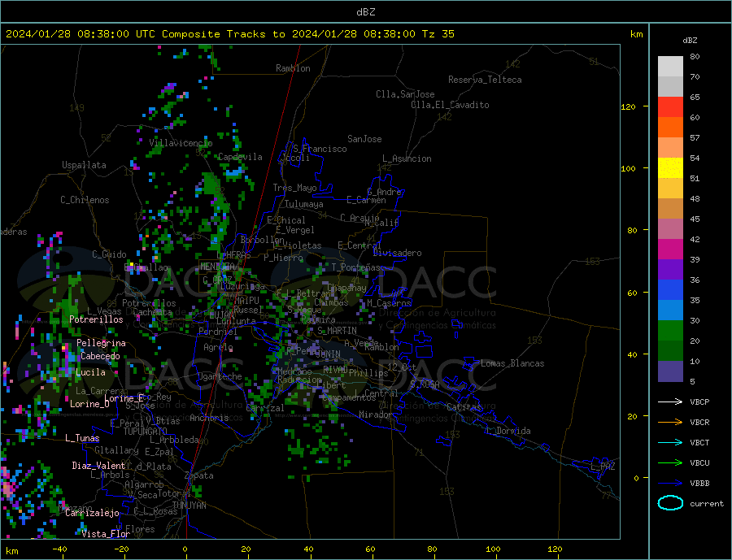
Task: Click the pink Cabecedo label
Action: [x=100, y=356]
